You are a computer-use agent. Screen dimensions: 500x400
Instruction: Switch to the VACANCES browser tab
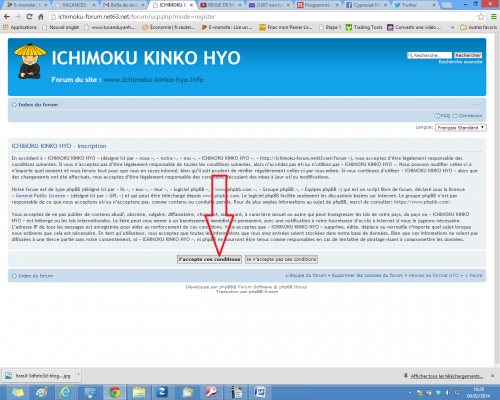[x=75, y=5]
